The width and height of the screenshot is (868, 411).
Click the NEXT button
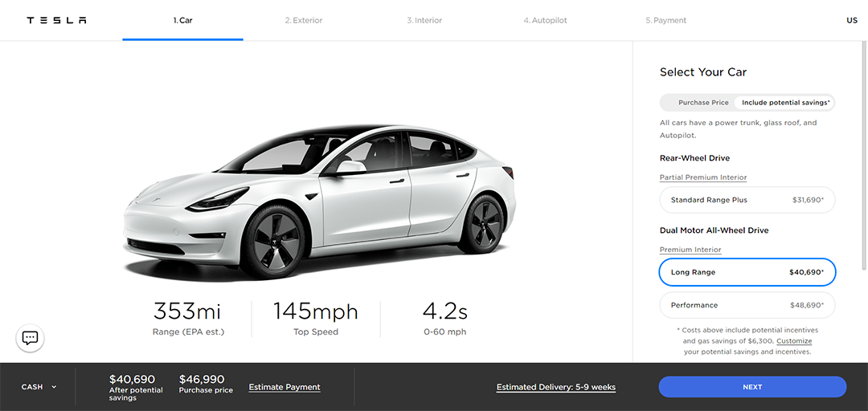click(752, 387)
